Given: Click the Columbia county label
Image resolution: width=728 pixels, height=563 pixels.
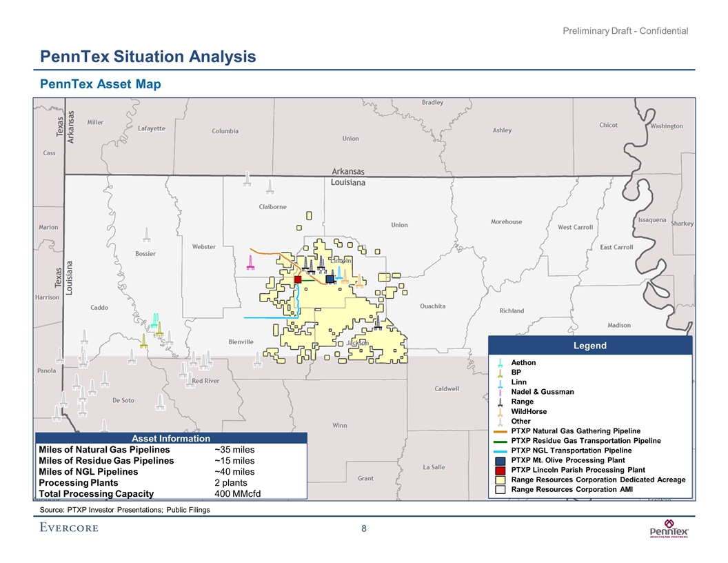Looking at the screenshot, I should 225,131.
